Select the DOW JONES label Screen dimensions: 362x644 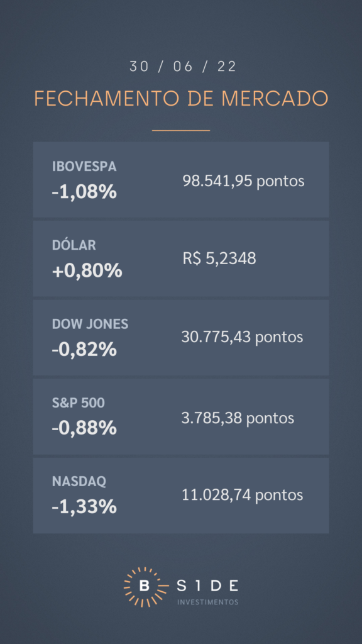click(90, 324)
